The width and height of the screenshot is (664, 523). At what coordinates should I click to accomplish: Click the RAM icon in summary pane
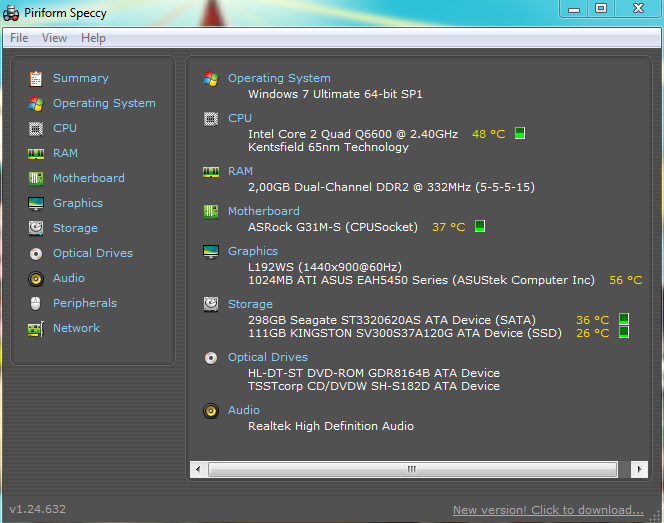coord(211,172)
